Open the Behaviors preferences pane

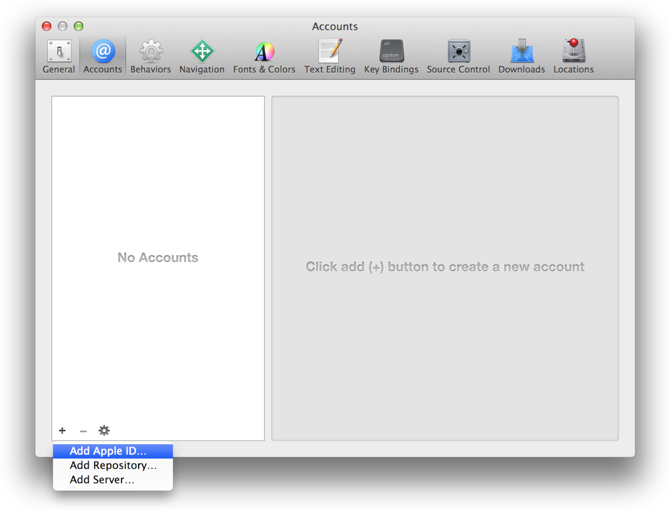point(150,56)
